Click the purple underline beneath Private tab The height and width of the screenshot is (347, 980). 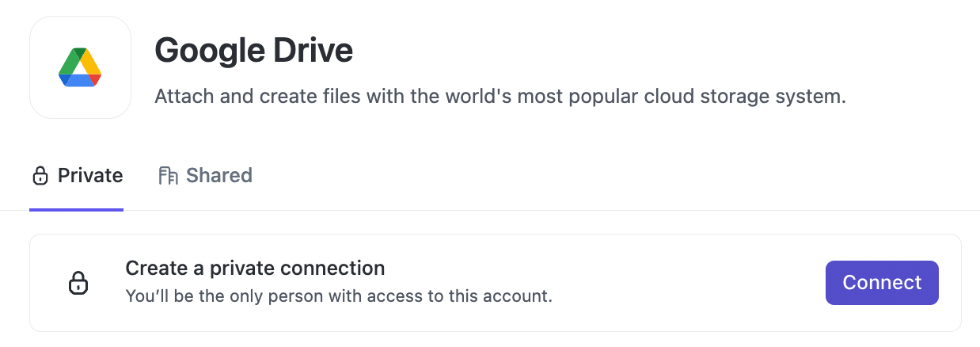click(76, 210)
